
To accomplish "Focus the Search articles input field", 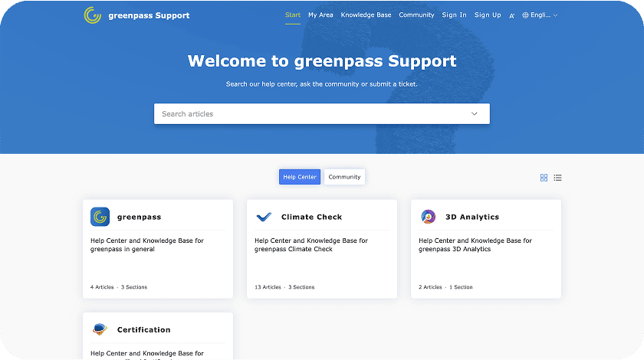I will pyautogui.click(x=321, y=113).
